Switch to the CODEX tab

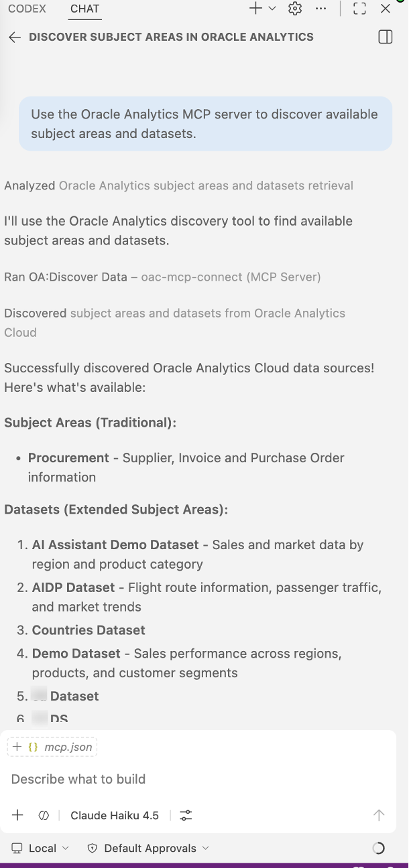27,9
